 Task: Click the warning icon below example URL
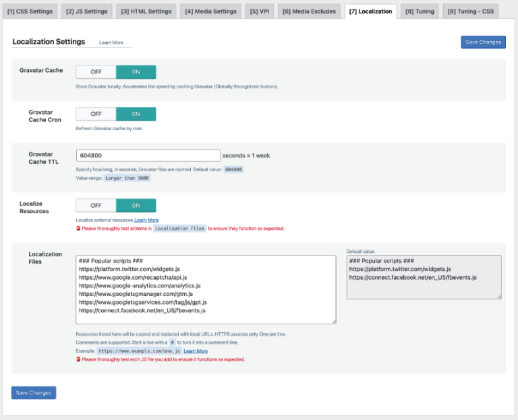78,359
